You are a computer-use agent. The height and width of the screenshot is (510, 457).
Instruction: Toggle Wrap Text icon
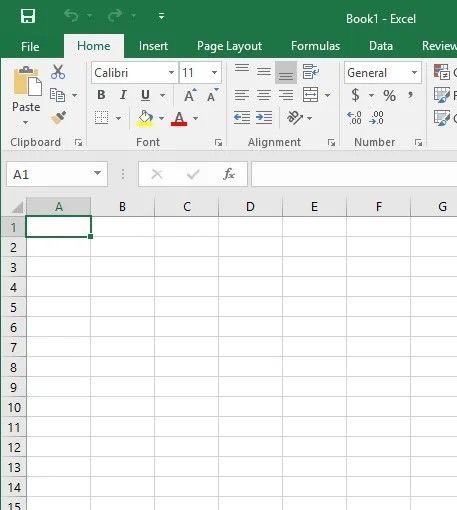[x=311, y=71]
